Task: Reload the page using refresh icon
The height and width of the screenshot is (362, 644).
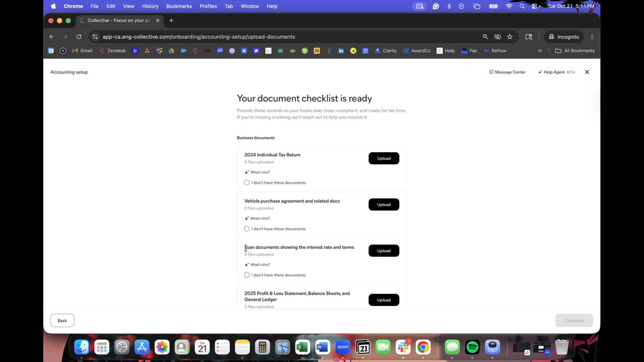Action: coord(79,37)
